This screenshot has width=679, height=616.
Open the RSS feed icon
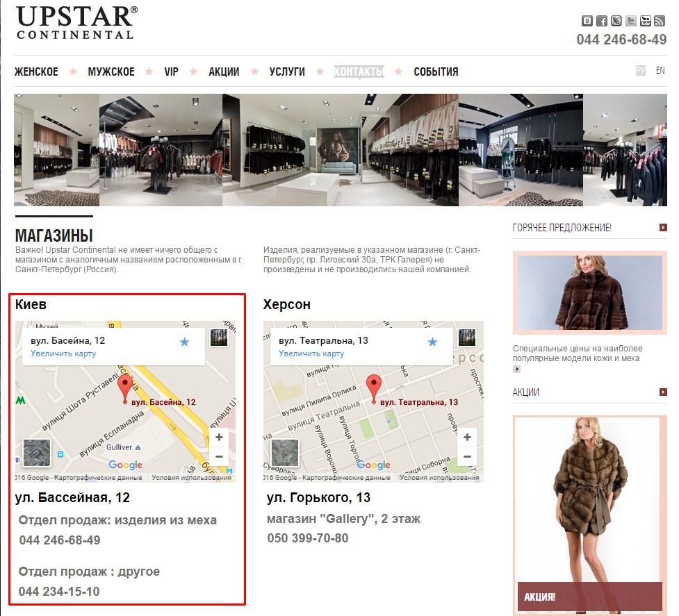(x=660, y=21)
